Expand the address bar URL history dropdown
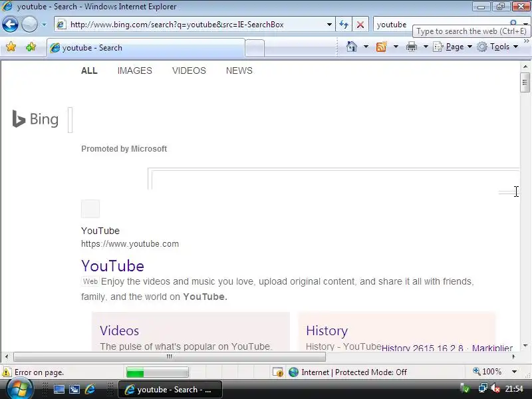This screenshot has width=532, height=399. point(329,25)
